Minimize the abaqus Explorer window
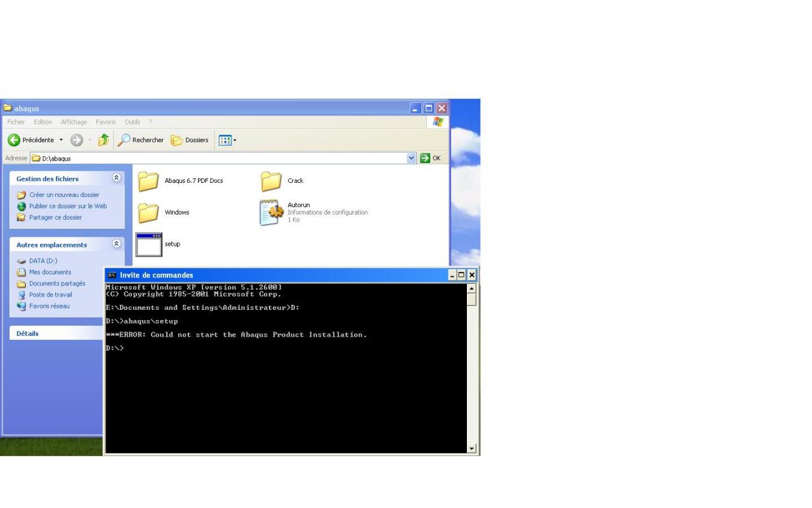 pos(416,109)
